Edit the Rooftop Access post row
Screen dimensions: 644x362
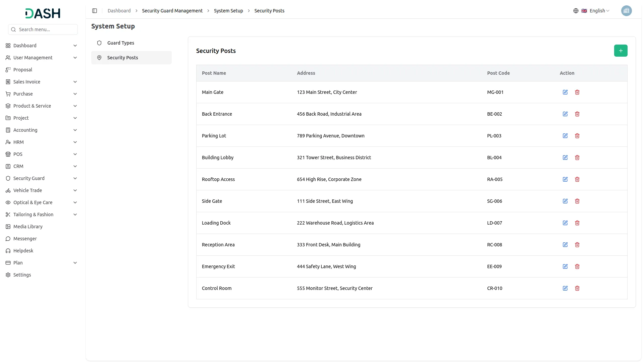tap(565, 179)
